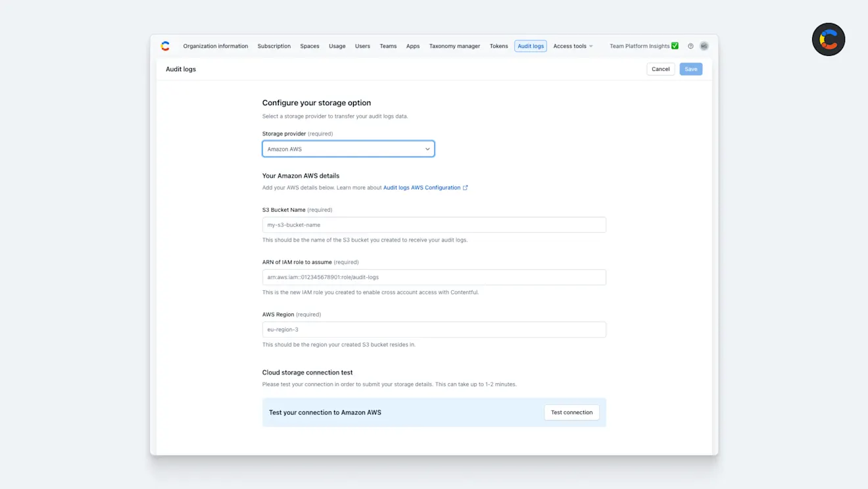Run the Test connection check
Screen dimensions: 868x489
coord(571,412)
